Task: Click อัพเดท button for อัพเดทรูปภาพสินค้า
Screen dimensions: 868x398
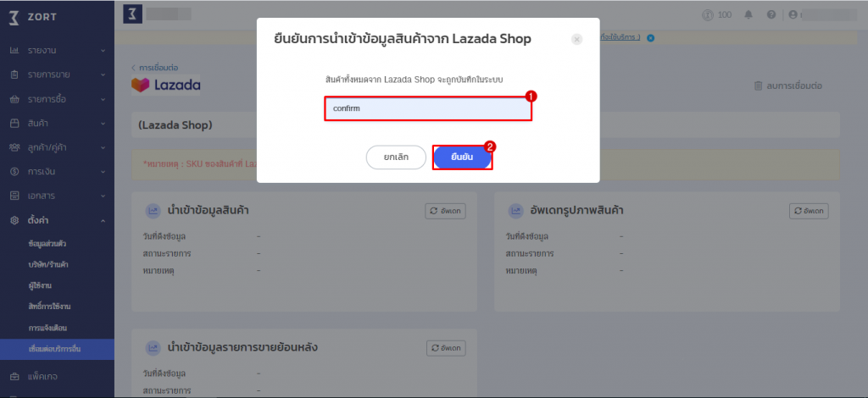Action: [809, 211]
